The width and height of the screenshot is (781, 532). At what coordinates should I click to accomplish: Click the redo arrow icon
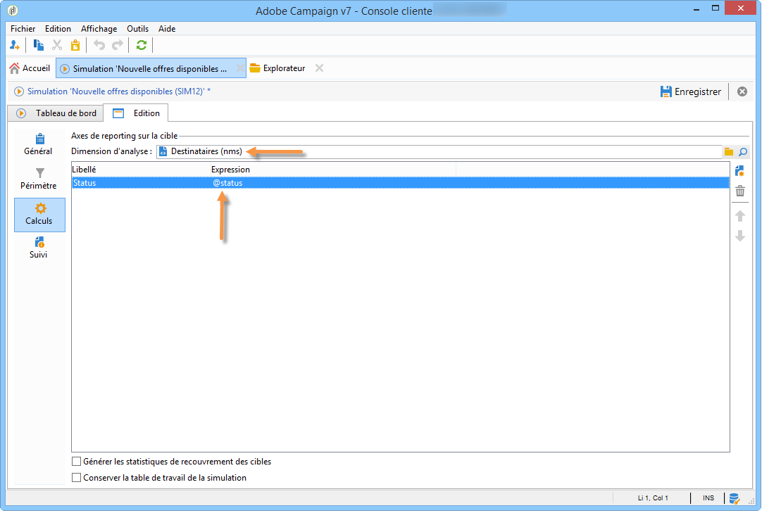pyautogui.click(x=118, y=45)
